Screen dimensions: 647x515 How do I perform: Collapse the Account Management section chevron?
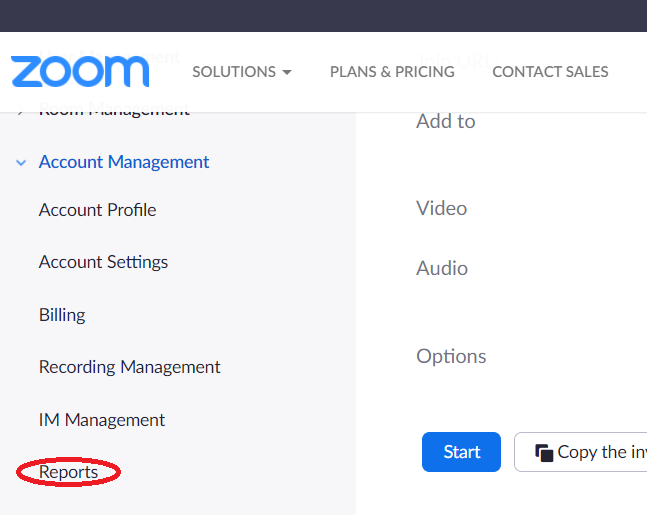(x=21, y=163)
